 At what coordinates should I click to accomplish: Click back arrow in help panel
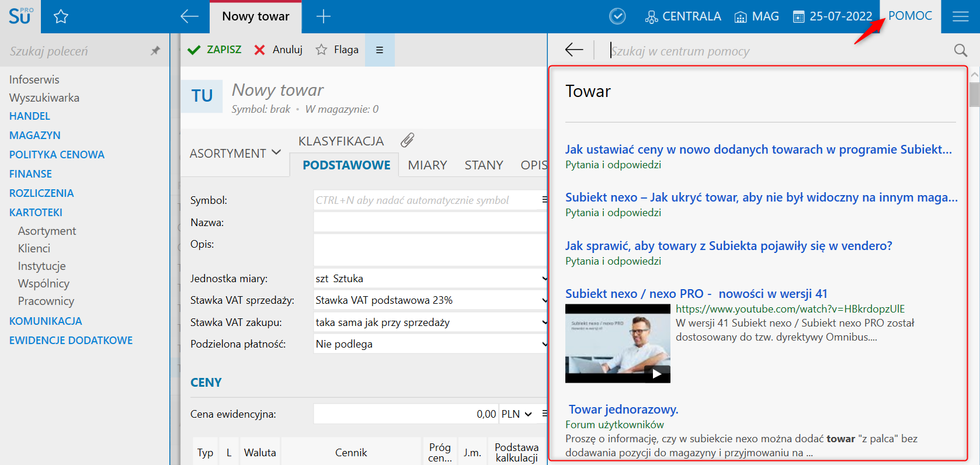click(x=574, y=50)
